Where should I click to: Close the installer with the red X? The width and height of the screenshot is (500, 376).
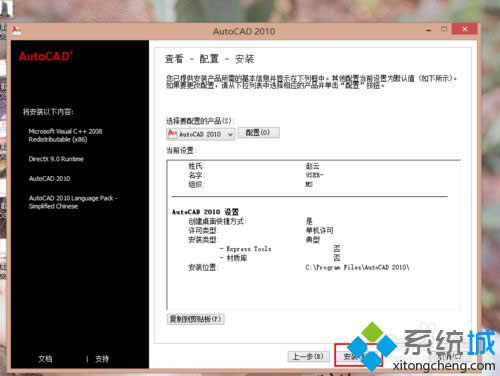click(465, 29)
